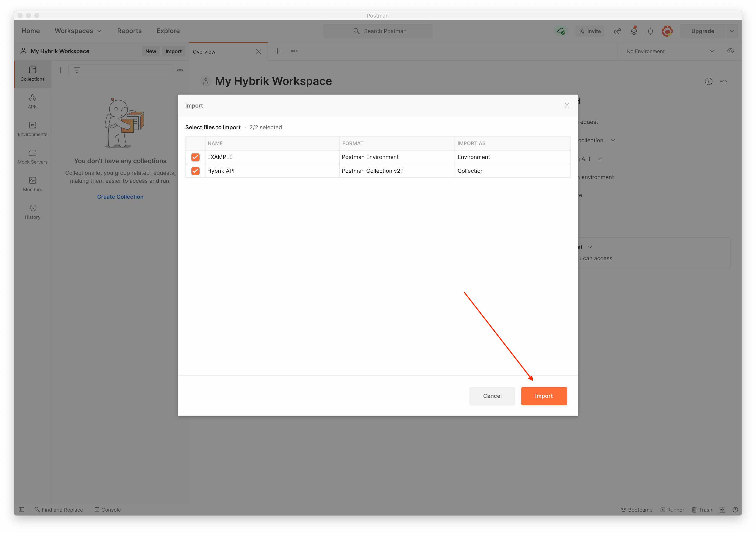
Task: Click the Import button in workspace header
Action: click(x=174, y=51)
